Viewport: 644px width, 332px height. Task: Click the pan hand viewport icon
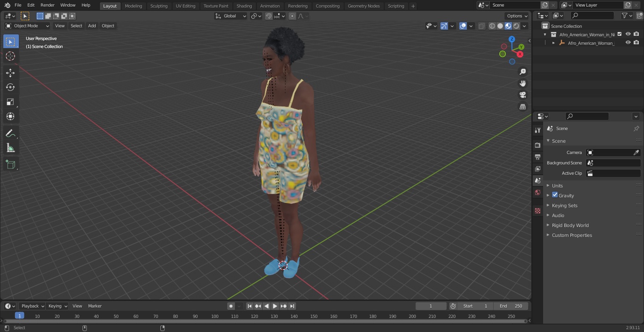tap(522, 83)
